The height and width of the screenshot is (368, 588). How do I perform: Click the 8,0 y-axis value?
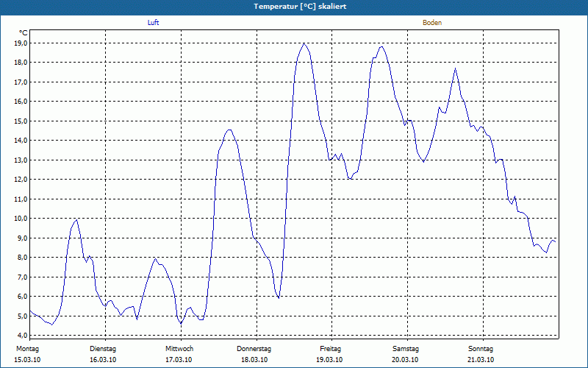[x=23, y=258]
